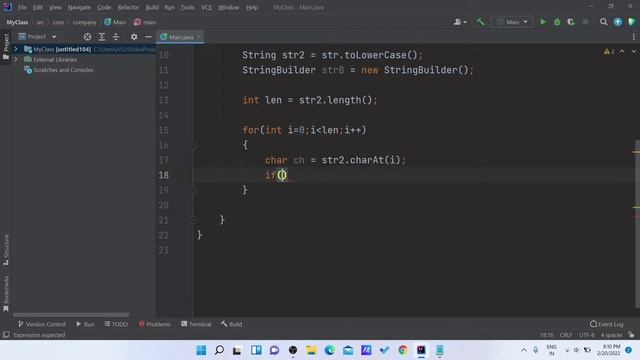The height and width of the screenshot is (360, 640).
Task: Open Build tool window at bottom
Action: coord(231,324)
